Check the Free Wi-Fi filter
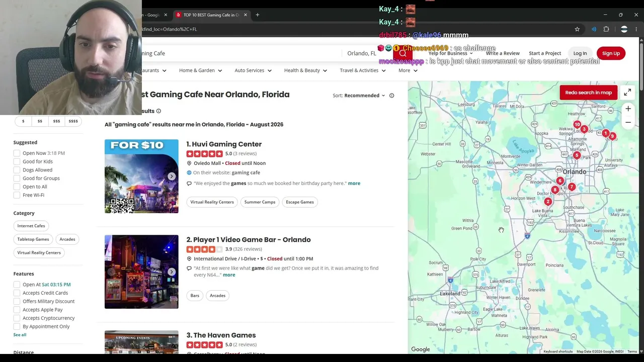The width and height of the screenshot is (644, 362). click(x=17, y=195)
